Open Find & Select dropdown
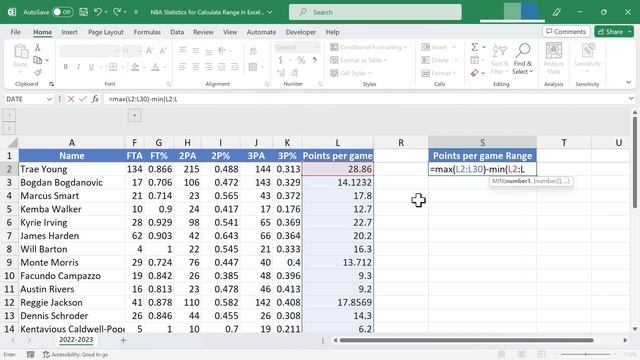This screenshot has width=640, height=360. click(x=522, y=59)
